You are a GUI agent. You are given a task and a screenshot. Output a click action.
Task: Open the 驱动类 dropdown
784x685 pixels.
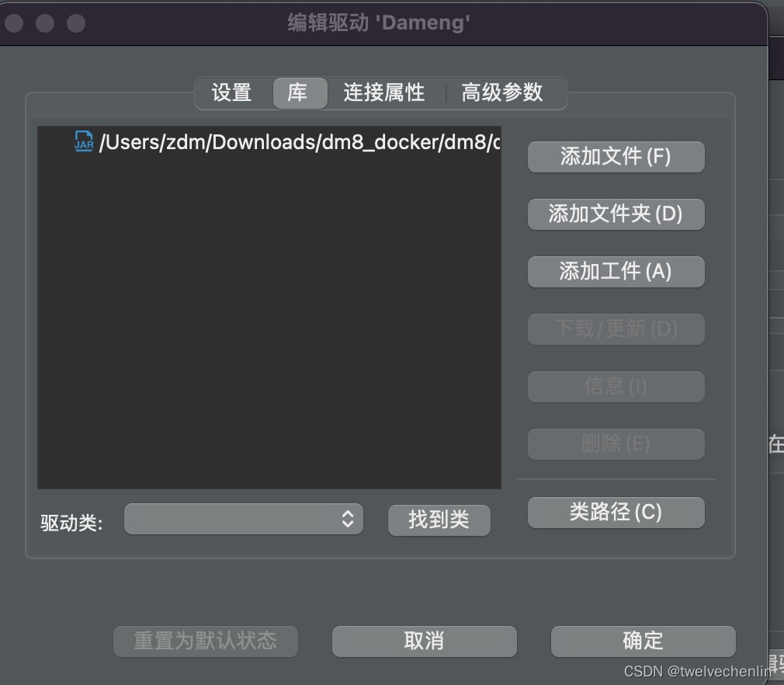244,519
